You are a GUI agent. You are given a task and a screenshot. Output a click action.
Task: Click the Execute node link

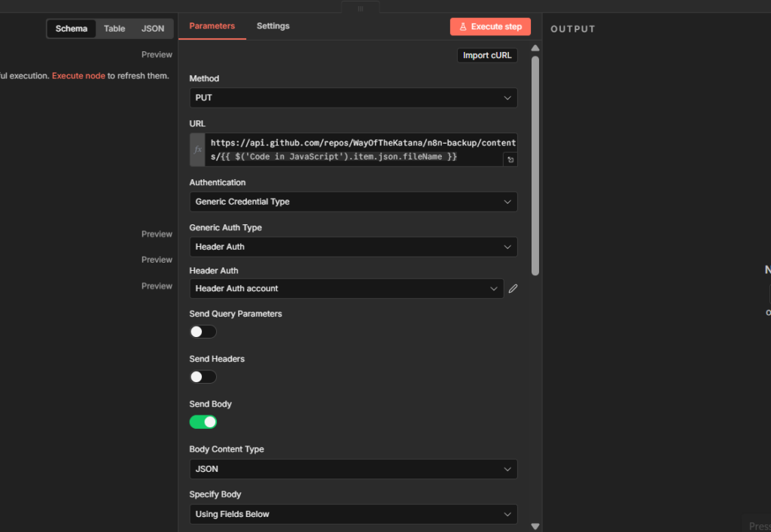pyautogui.click(x=78, y=76)
